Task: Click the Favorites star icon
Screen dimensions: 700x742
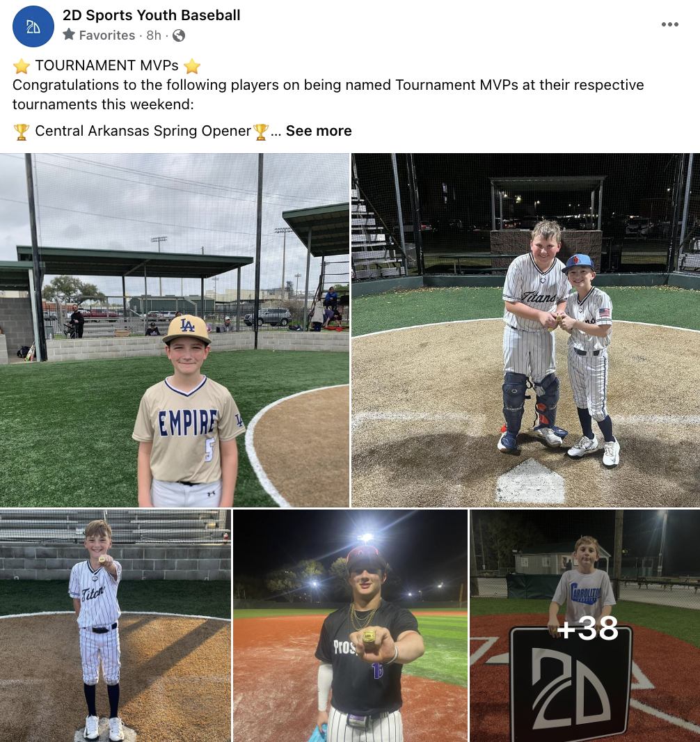Action: pyautogui.click(x=69, y=35)
